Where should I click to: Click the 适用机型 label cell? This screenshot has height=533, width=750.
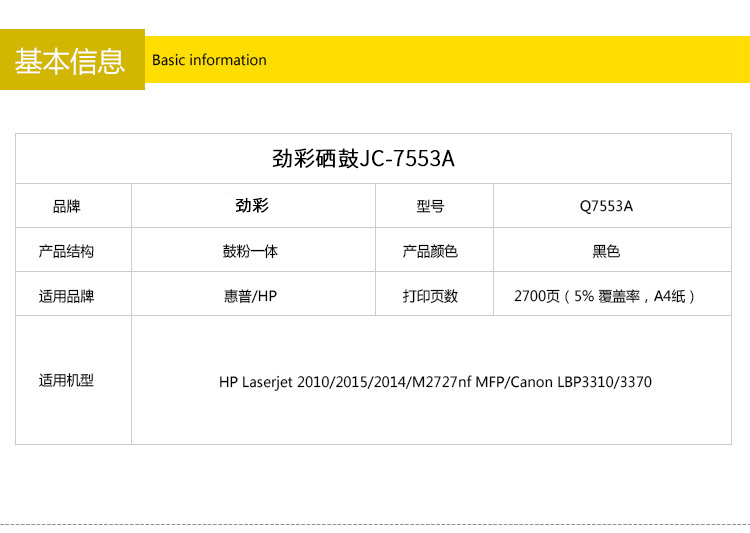click(x=66, y=381)
